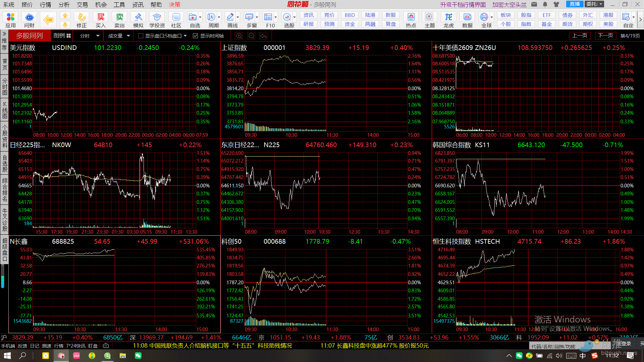The height and width of the screenshot is (362, 644).
Task: Go to previous page with 上一页
Action: (580, 36)
